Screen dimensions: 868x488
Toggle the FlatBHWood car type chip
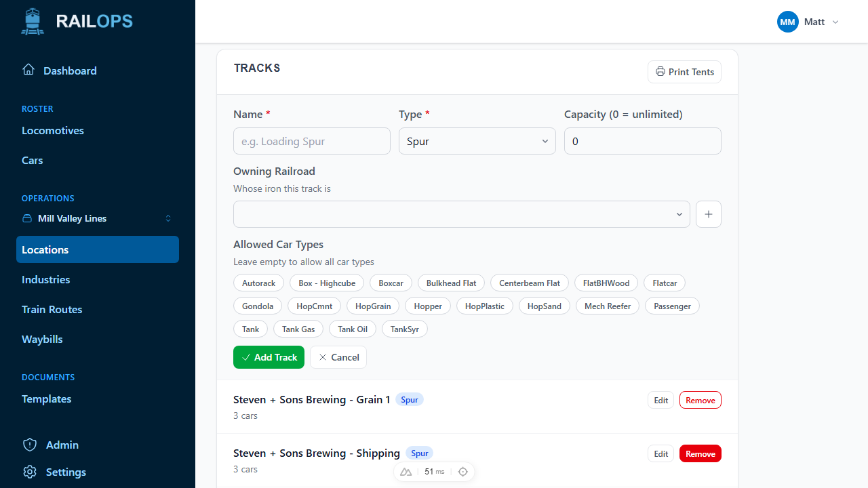(606, 283)
